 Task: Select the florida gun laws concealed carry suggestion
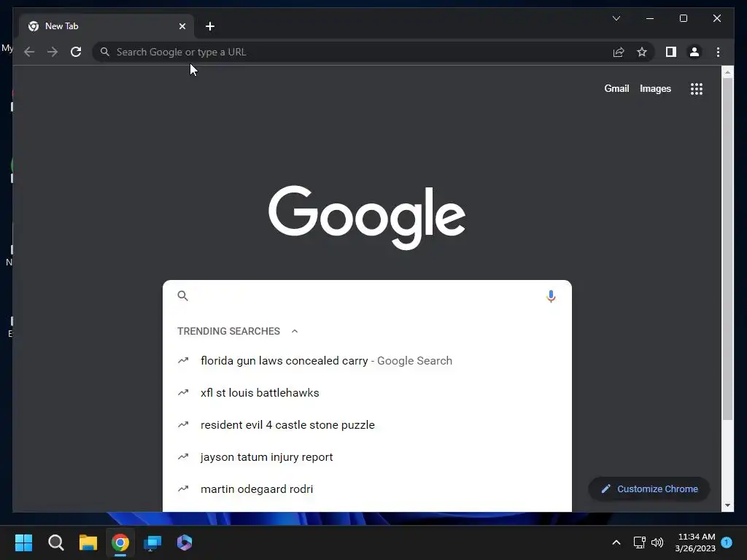point(367,361)
